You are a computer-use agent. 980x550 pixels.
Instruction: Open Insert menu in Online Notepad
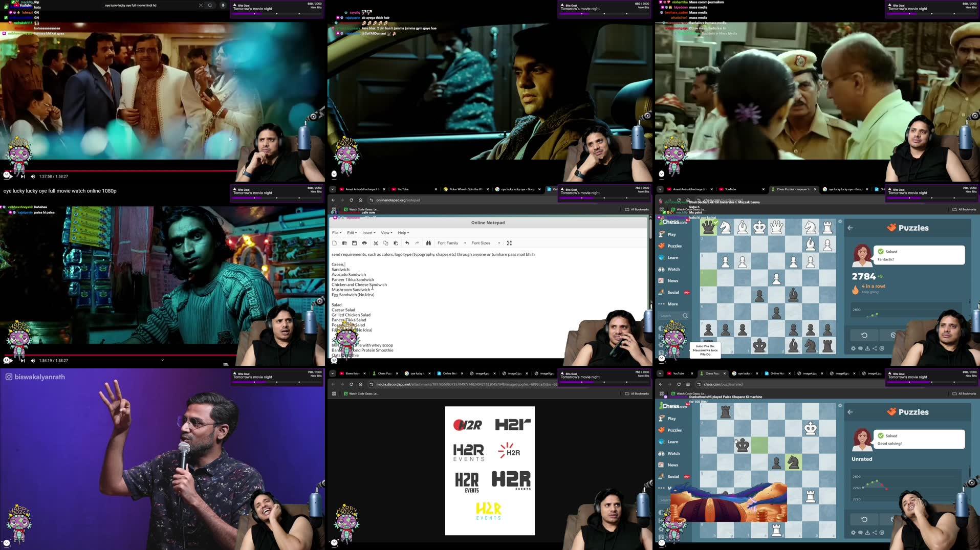click(369, 233)
